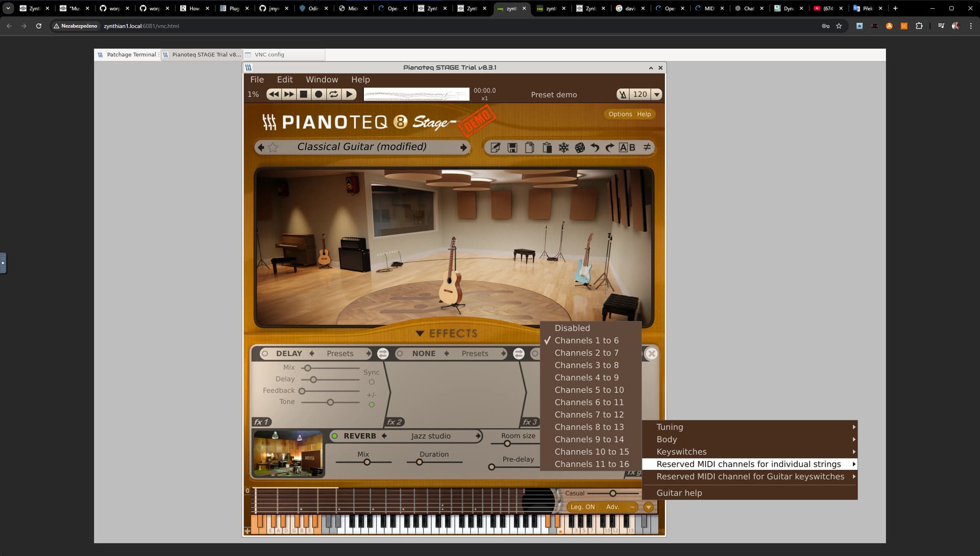980x556 pixels.
Task: Open the Help menu in the menu bar
Action: point(360,80)
